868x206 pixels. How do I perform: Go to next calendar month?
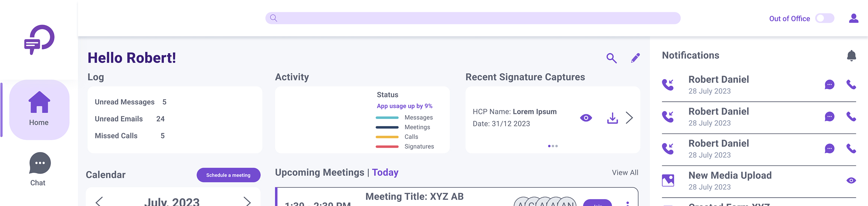[x=247, y=202]
